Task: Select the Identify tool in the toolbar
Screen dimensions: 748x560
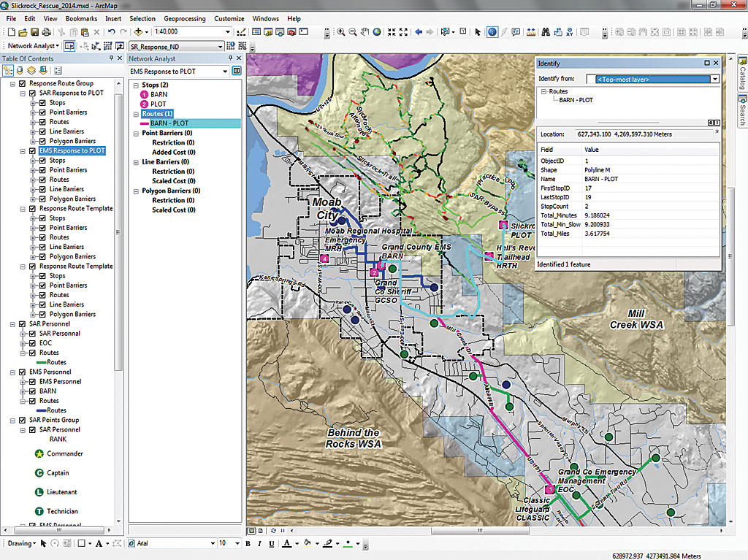Action: pos(492,32)
